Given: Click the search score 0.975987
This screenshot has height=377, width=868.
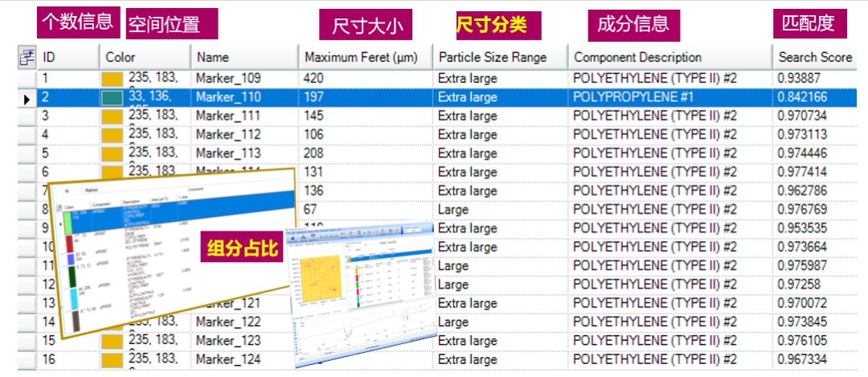Looking at the screenshot, I should (803, 266).
